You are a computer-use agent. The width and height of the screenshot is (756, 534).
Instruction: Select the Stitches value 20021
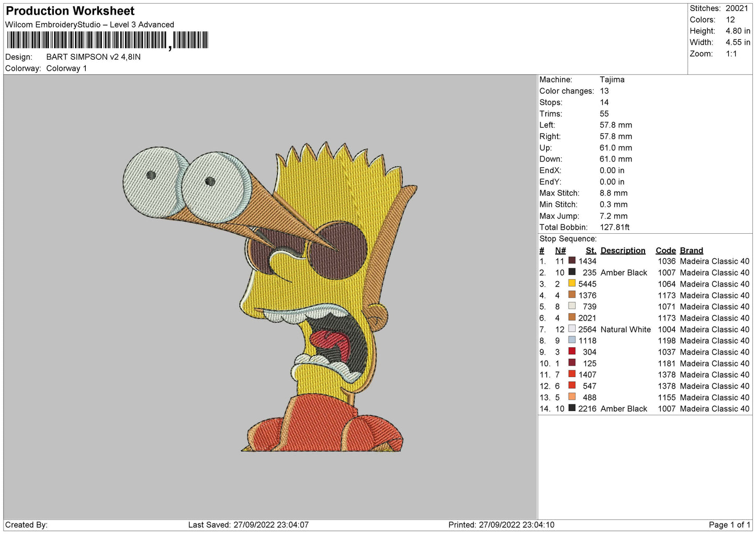click(737, 8)
